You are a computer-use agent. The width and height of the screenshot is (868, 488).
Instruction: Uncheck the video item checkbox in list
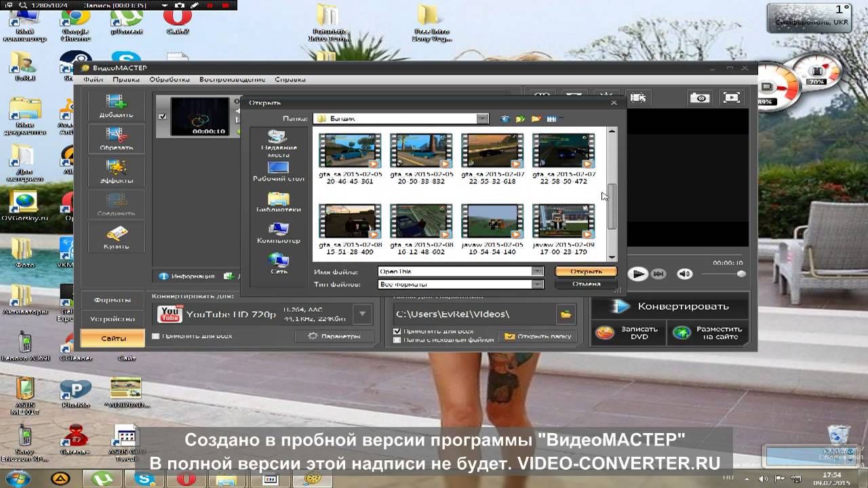coord(161,117)
